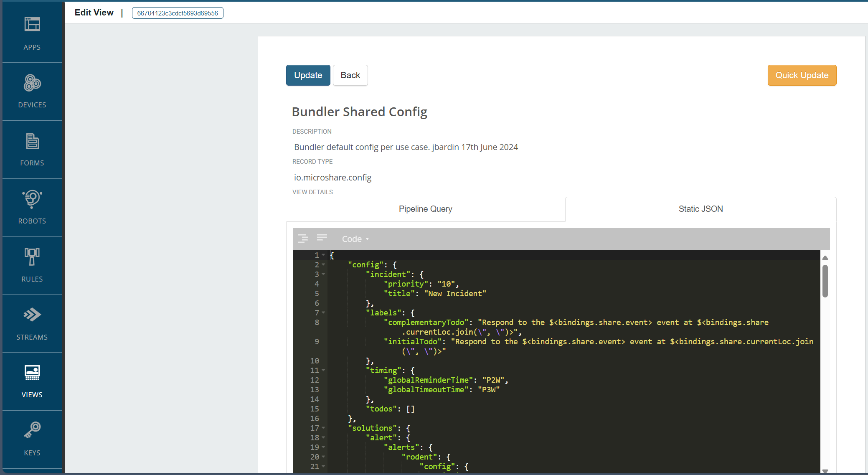This screenshot has height=475, width=868.
Task: Open the Keys section icon
Action: pos(32,430)
